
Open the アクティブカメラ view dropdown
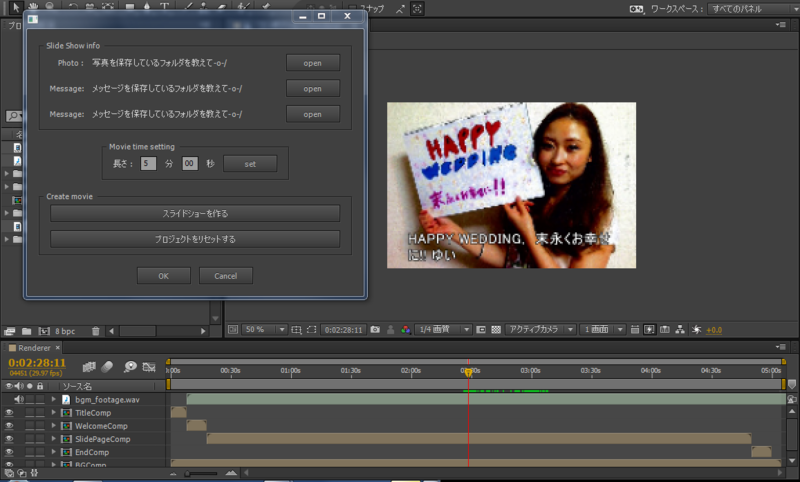point(541,329)
